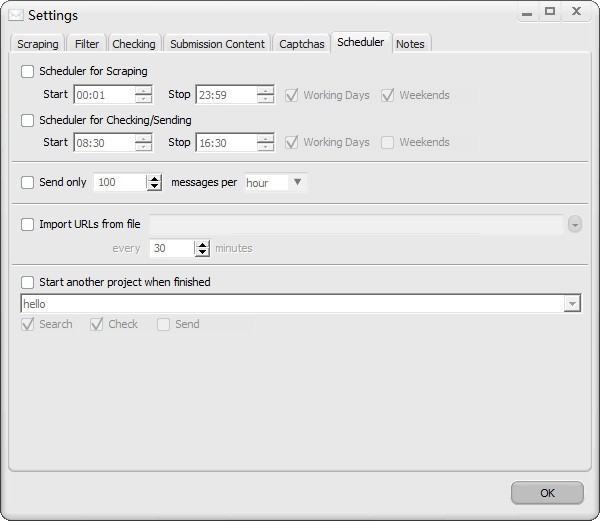
Task: Increase Scraping Stop time with spinner
Action: point(266,90)
